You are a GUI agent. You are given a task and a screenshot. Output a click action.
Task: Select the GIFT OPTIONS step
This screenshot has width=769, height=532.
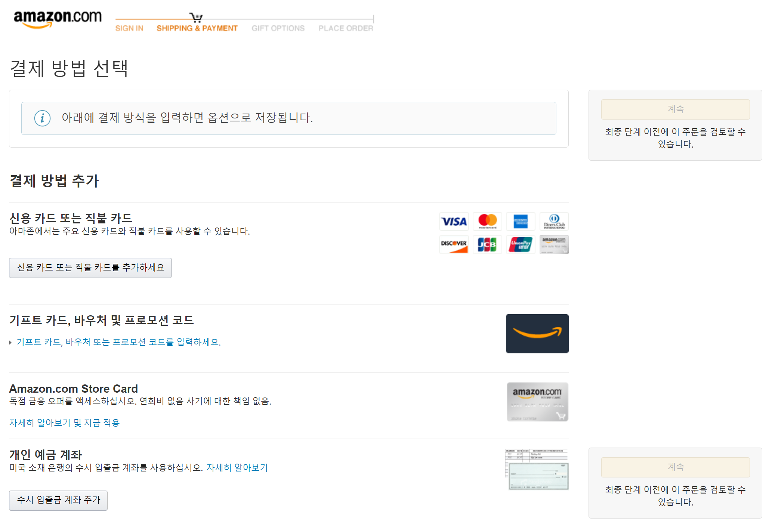278,28
